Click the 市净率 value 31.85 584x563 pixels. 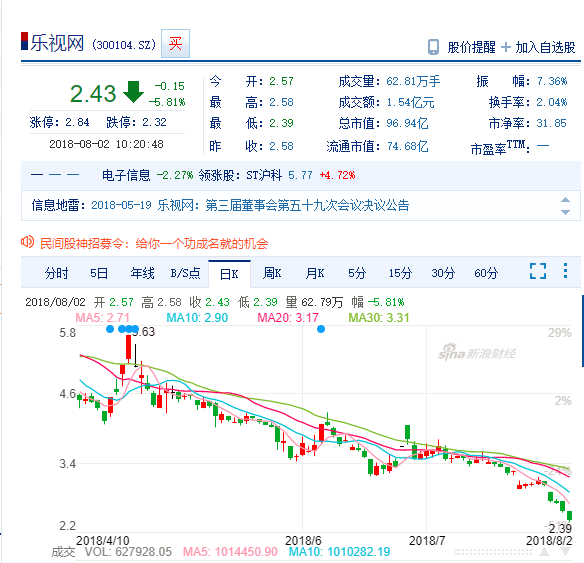pyautogui.click(x=551, y=123)
